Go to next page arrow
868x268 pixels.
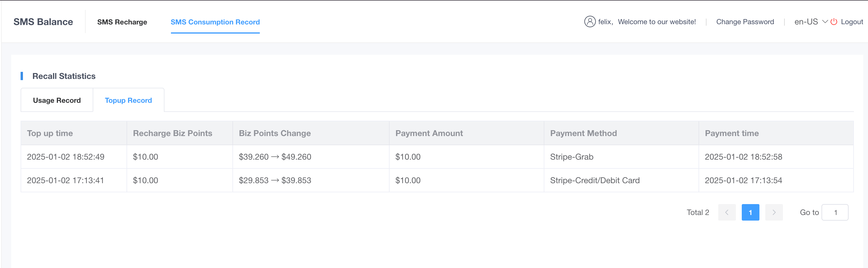click(774, 212)
